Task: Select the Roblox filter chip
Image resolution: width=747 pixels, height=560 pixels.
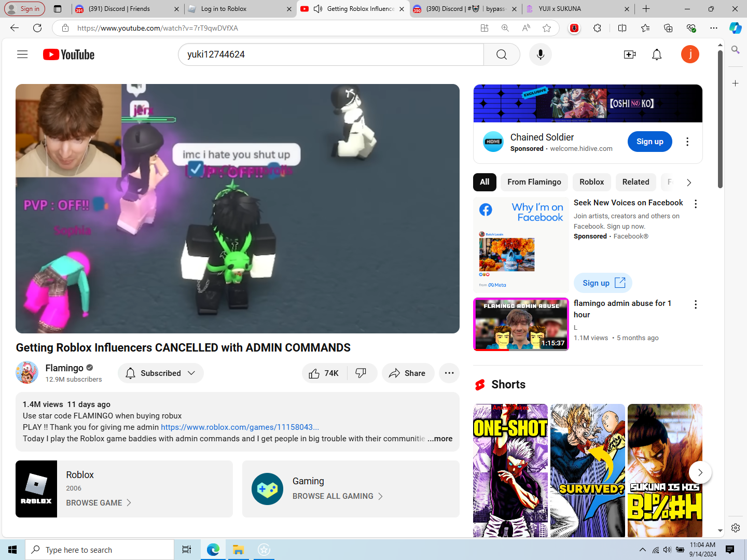Action: [x=592, y=182]
